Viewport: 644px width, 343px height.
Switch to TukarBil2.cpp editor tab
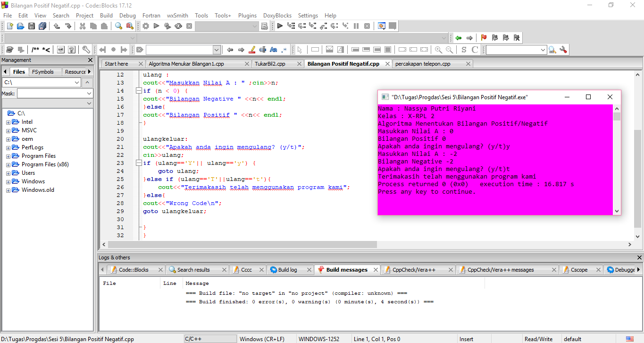click(x=270, y=64)
